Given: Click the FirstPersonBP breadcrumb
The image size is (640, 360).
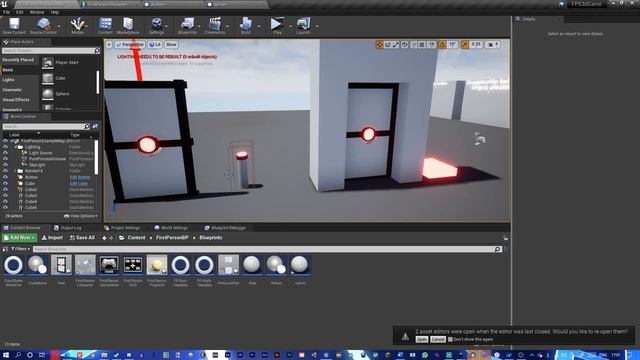Looking at the screenshot, I should coord(172,238).
